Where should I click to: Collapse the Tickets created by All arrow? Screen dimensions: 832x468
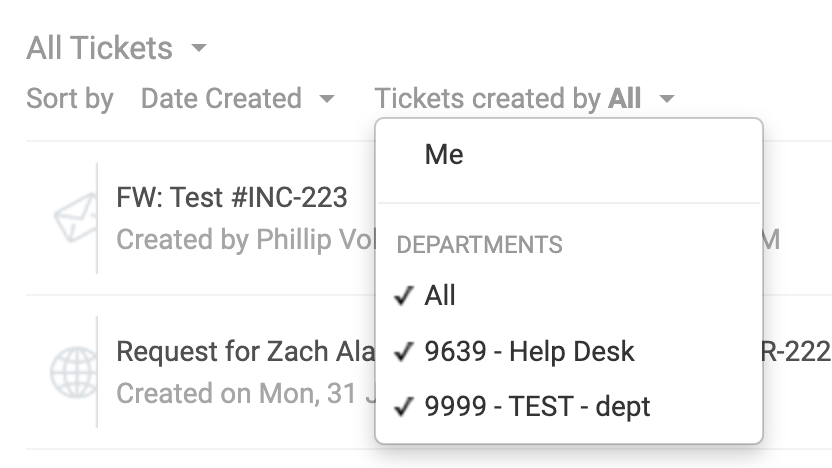[x=666, y=98]
